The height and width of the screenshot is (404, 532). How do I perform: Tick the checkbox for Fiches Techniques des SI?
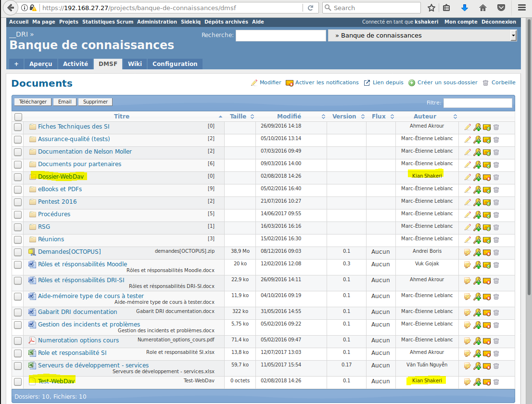pyautogui.click(x=18, y=127)
